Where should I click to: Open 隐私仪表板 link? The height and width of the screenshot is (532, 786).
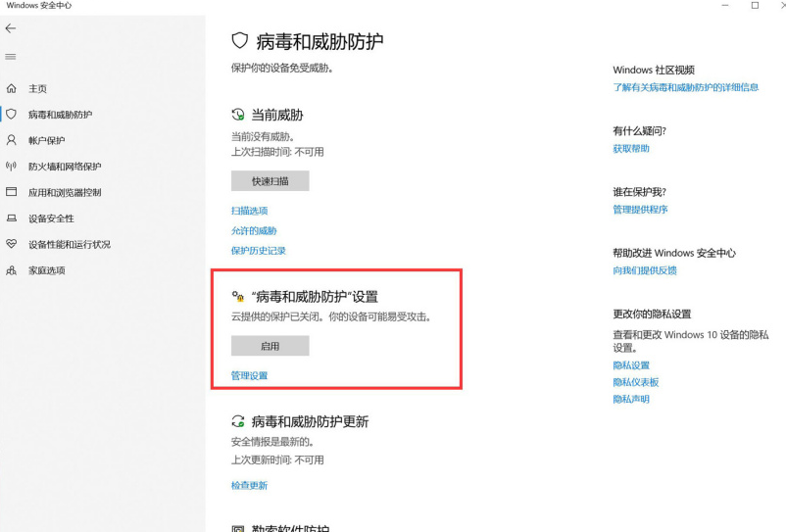(636, 383)
